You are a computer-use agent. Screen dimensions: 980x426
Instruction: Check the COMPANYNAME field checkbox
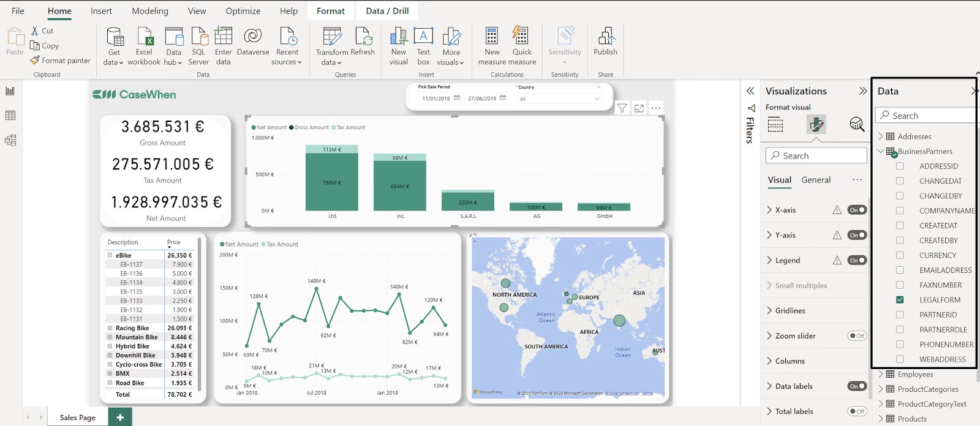[x=900, y=211]
